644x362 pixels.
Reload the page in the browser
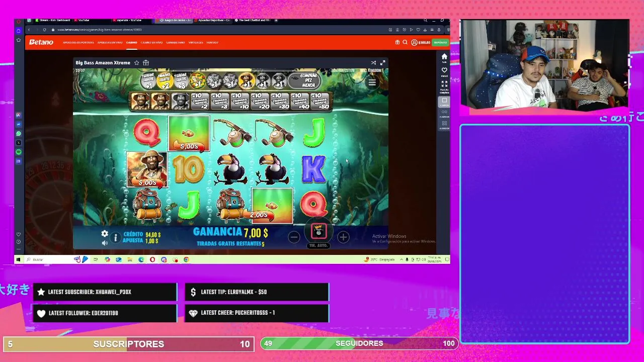tap(44, 30)
